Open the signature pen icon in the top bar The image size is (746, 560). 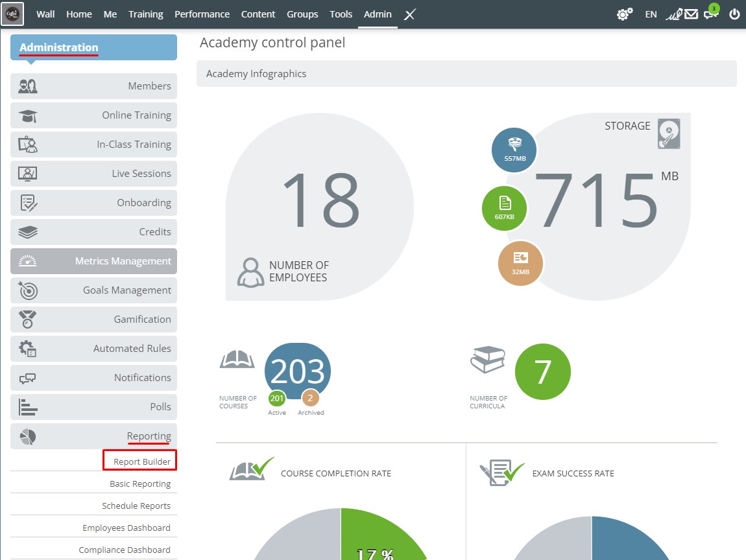click(x=674, y=14)
